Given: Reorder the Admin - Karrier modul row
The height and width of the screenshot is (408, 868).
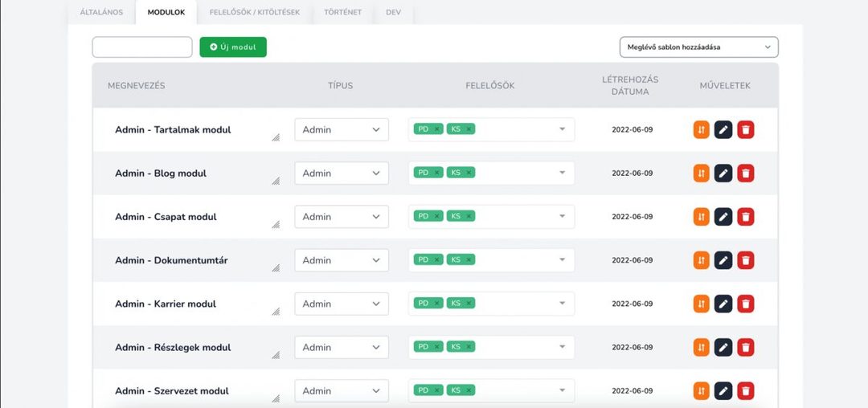Looking at the screenshot, I should pos(701,304).
